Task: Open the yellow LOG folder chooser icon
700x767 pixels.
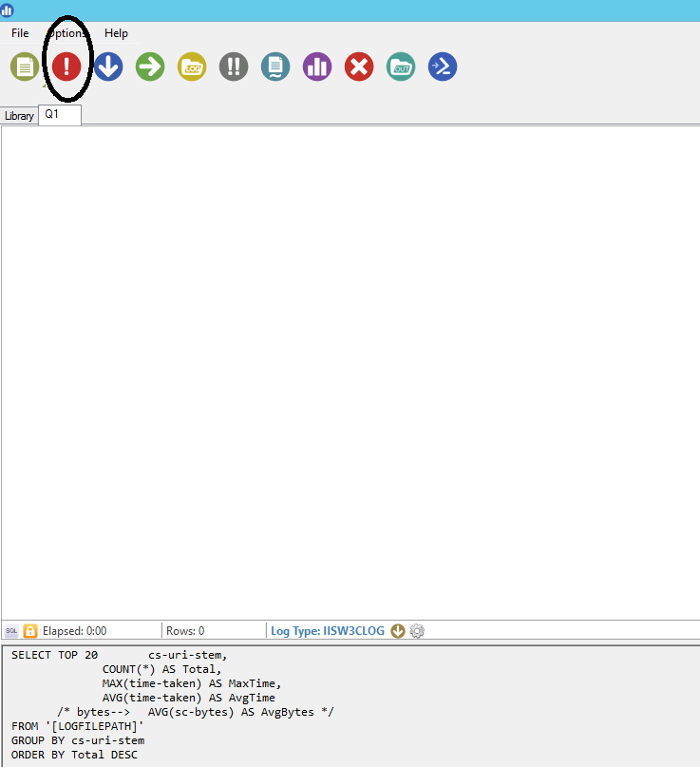Action: click(x=192, y=67)
